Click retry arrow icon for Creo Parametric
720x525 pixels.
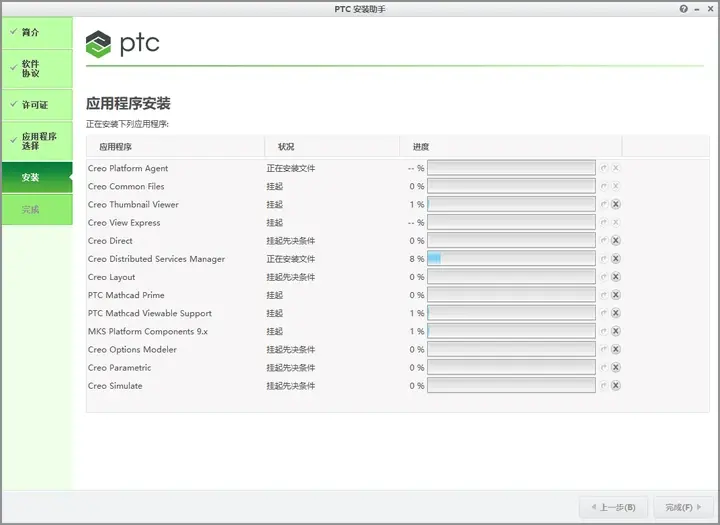point(604,367)
